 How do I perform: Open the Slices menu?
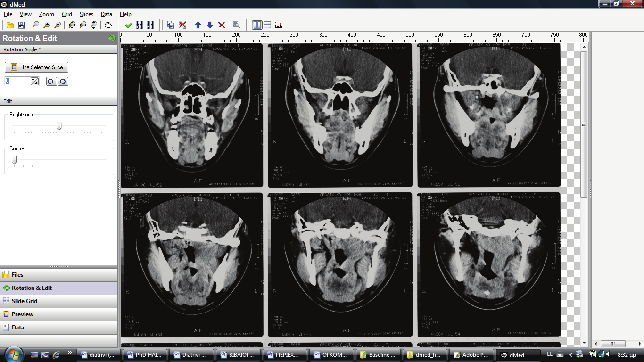[86, 14]
